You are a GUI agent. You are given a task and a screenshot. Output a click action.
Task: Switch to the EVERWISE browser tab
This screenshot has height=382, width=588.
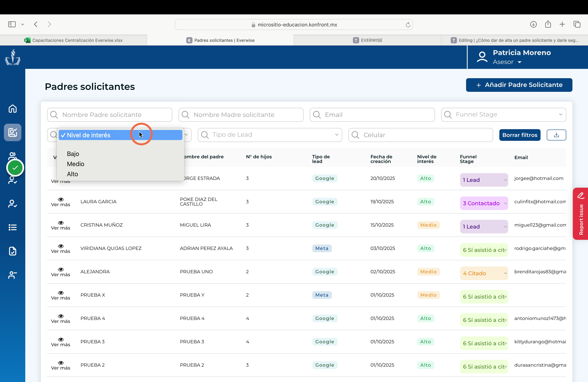pyautogui.click(x=367, y=40)
